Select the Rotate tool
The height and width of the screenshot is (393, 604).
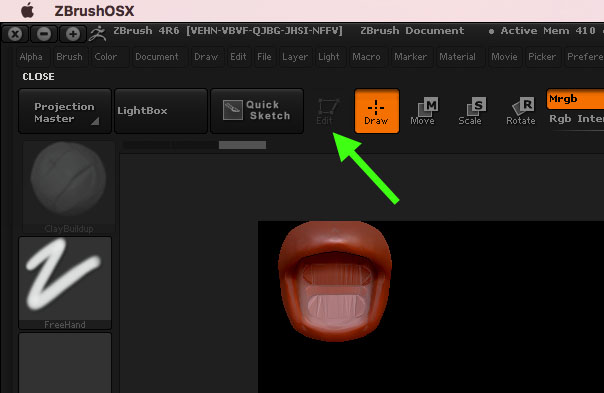(x=521, y=111)
